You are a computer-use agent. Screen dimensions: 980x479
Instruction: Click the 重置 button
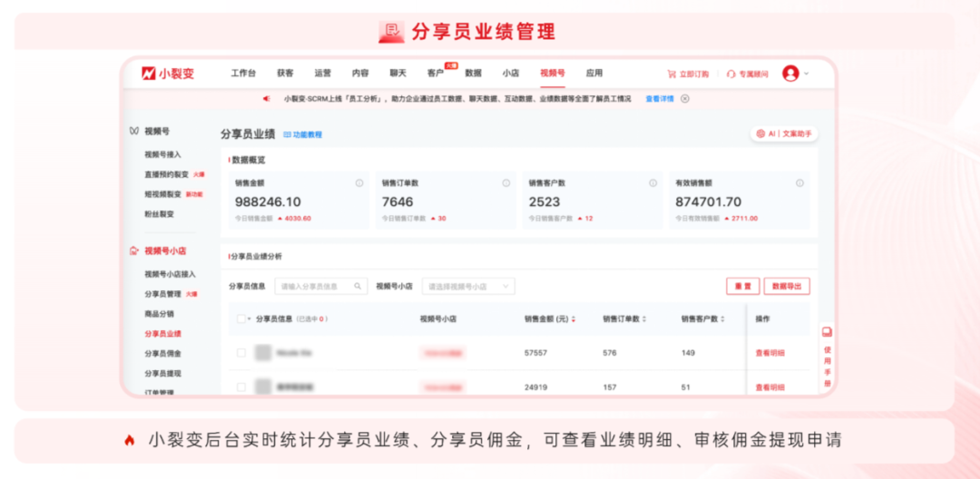point(742,287)
